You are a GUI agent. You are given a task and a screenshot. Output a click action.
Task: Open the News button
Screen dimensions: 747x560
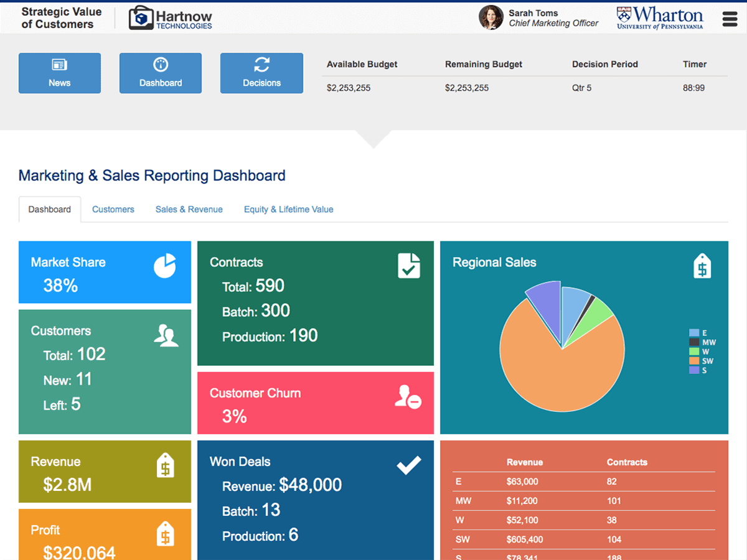60,73
